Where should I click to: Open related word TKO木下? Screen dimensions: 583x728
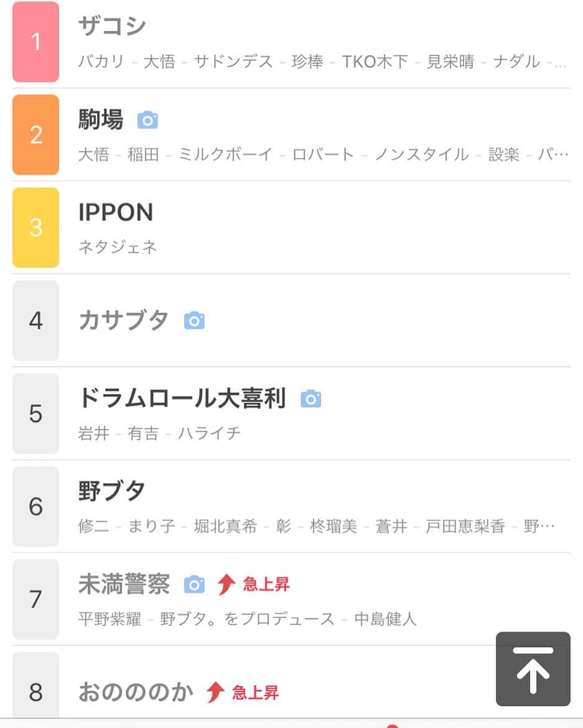point(375,62)
